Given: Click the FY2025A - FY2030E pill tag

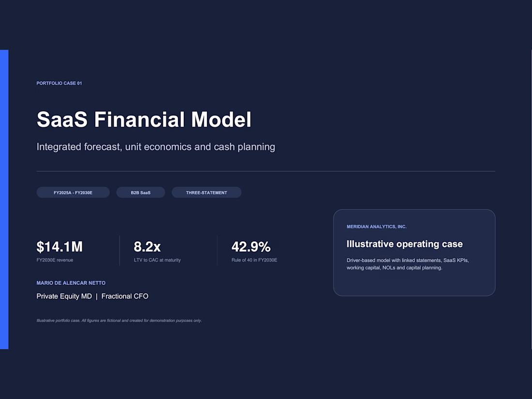Looking at the screenshot, I should point(73,192).
